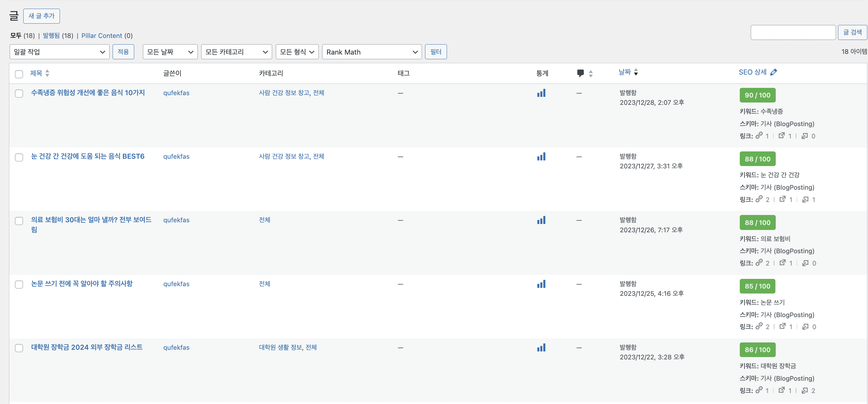Tick checkbox for 수족냉증 위험성 post
This screenshot has width=868, height=404.
point(19,93)
